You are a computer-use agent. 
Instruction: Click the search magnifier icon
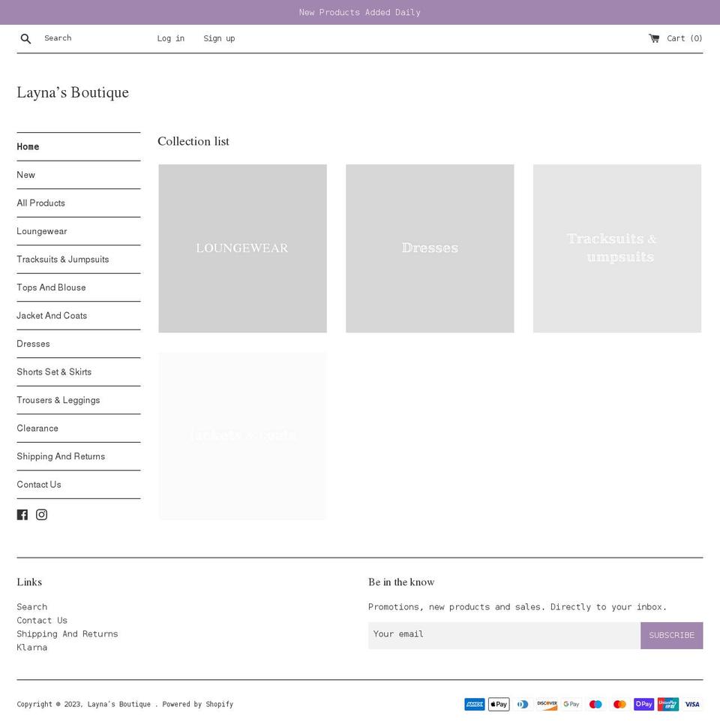(x=25, y=38)
